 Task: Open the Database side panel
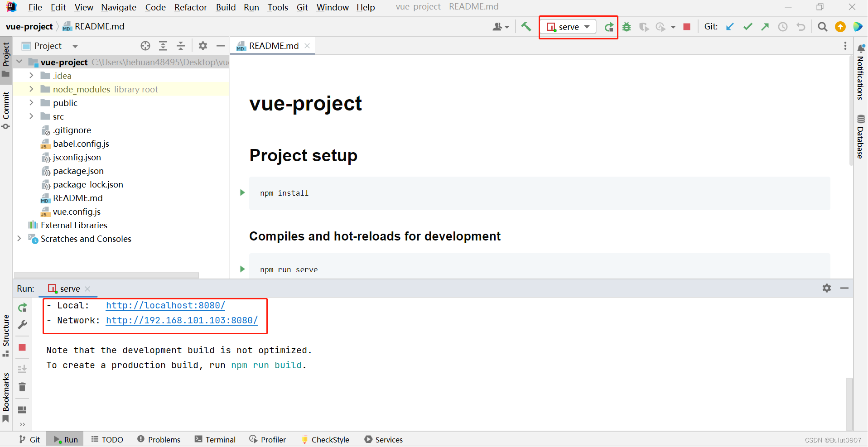(x=861, y=136)
